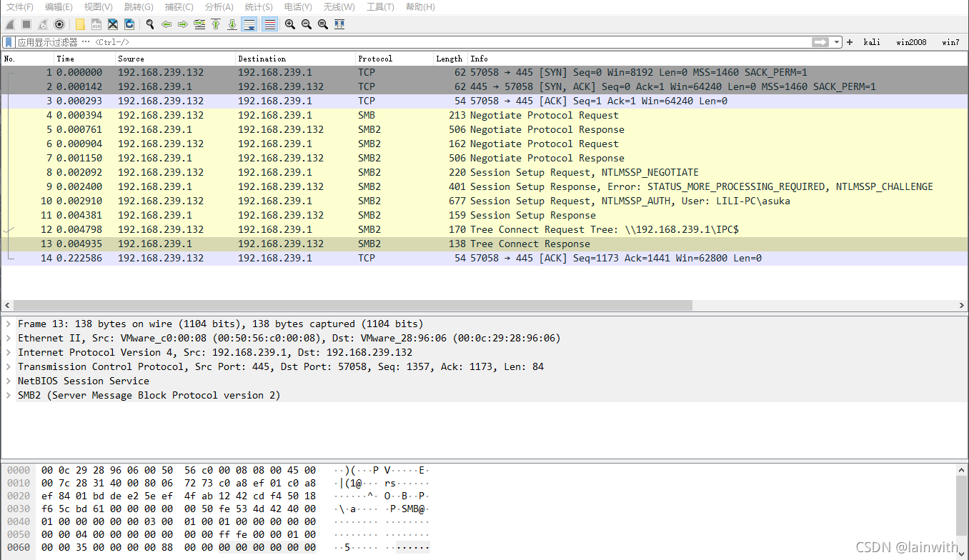Open the 工具(T) menu
Viewport: 969px width, 560px height.
380,6
